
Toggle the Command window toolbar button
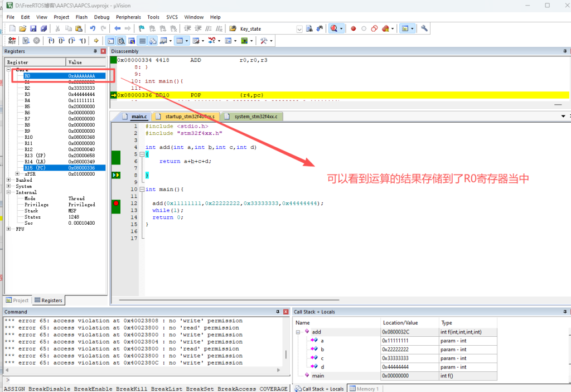point(110,41)
